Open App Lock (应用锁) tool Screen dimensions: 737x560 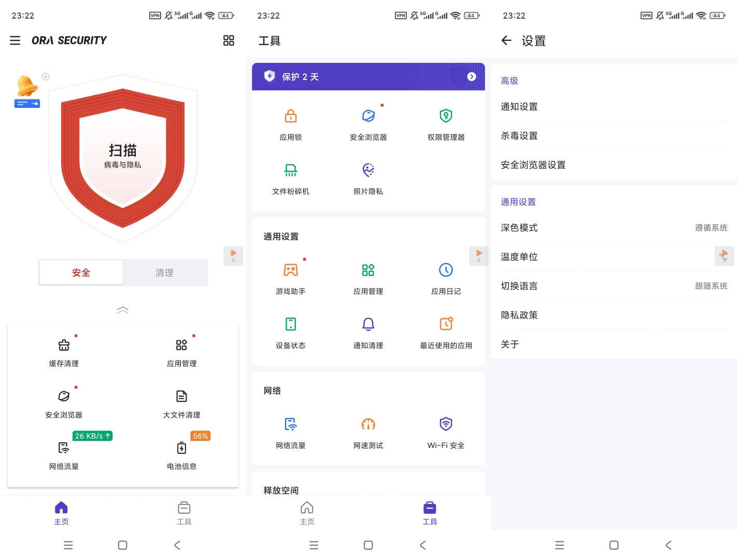pos(291,124)
